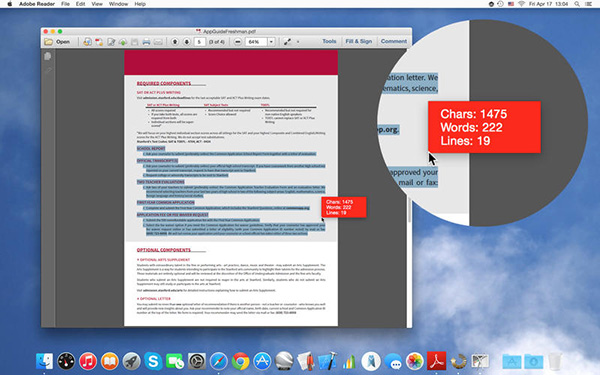This screenshot has width=600, height=375.
Task: Open the Help menu
Action: point(140,4)
